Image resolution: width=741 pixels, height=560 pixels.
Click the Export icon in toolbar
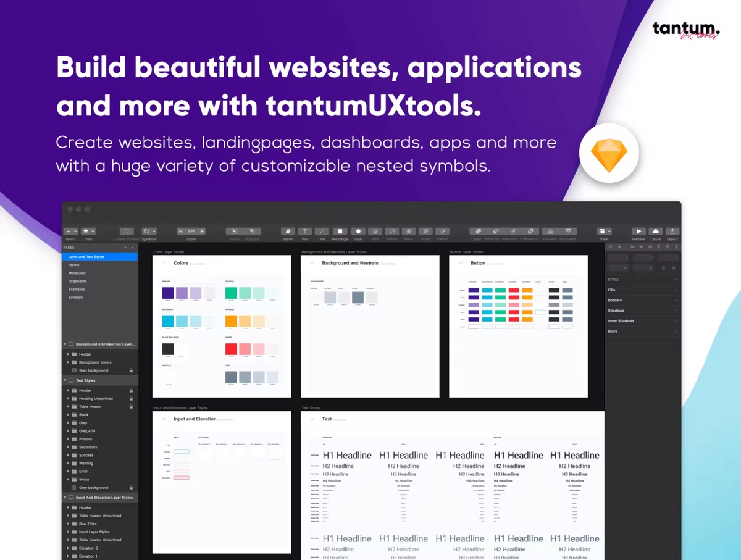(x=672, y=232)
